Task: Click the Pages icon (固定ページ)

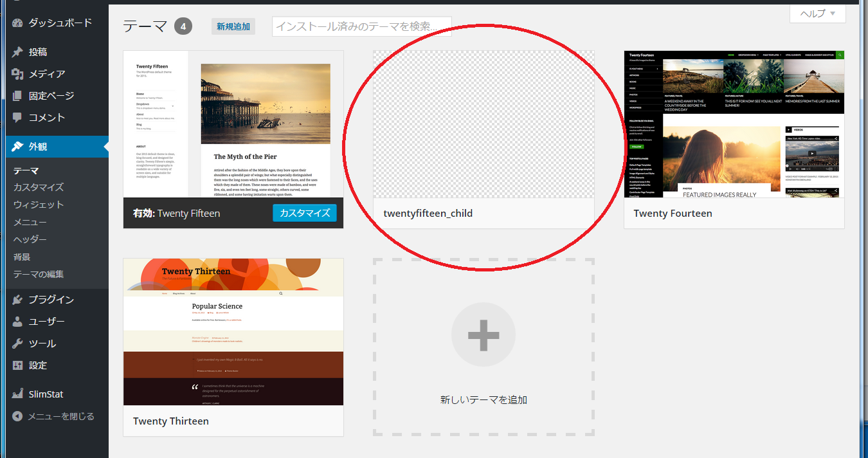Action: point(17,96)
